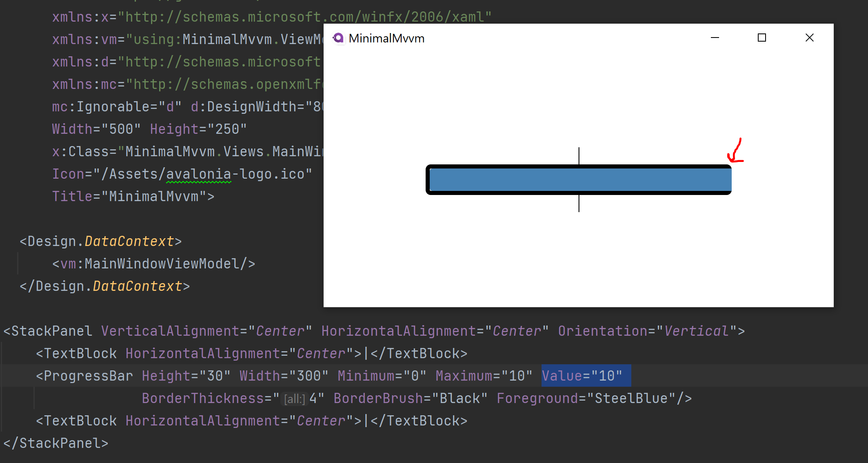This screenshot has height=463, width=868.
Task: Click the Avalonia logo in the window title bar
Action: [338, 38]
